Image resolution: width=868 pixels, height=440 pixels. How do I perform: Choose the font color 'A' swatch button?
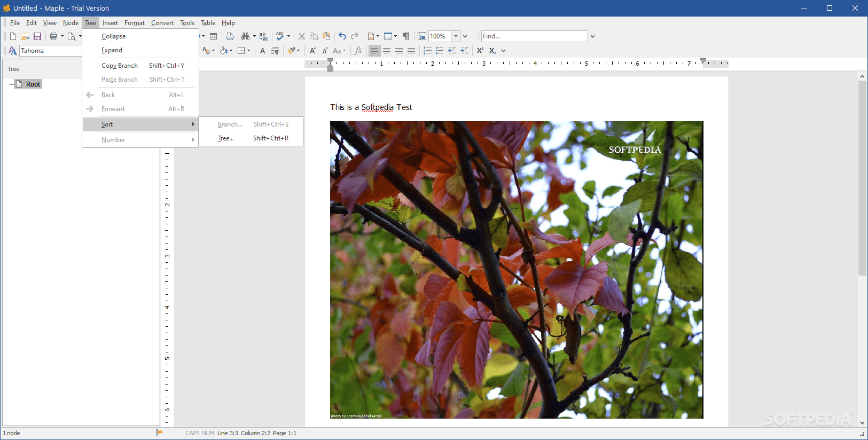click(x=206, y=51)
